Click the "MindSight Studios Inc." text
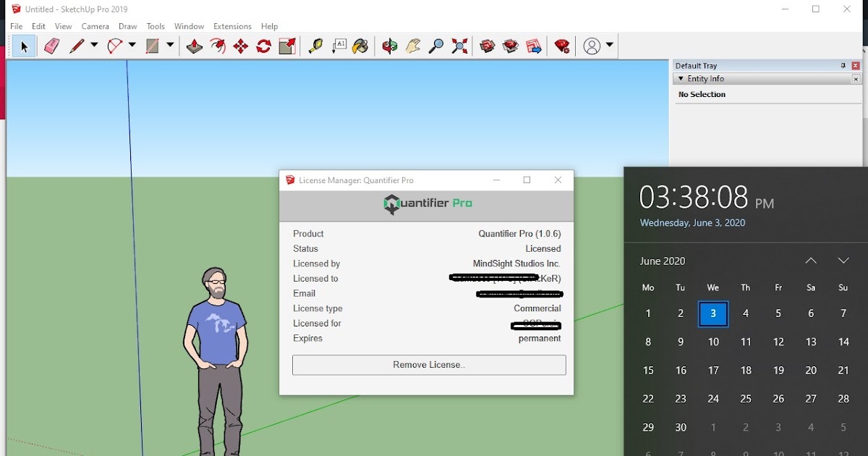 pyautogui.click(x=516, y=263)
